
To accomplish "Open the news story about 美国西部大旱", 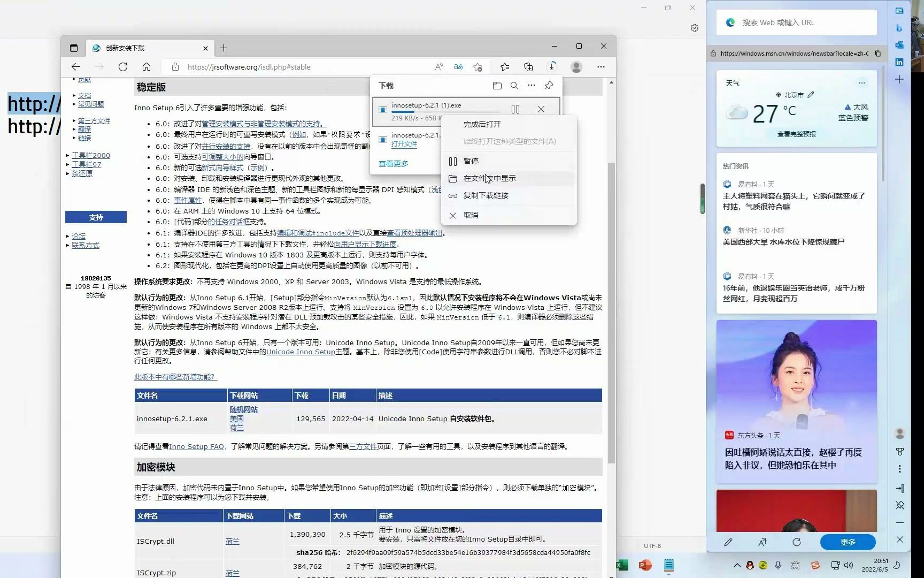I will pyautogui.click(x=783, y=242).
